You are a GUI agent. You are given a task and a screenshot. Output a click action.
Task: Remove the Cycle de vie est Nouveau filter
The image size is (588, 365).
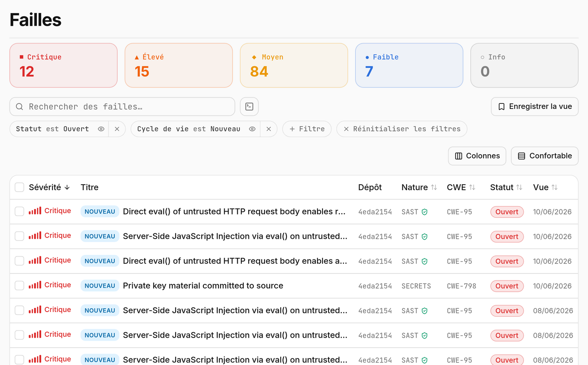269,129
